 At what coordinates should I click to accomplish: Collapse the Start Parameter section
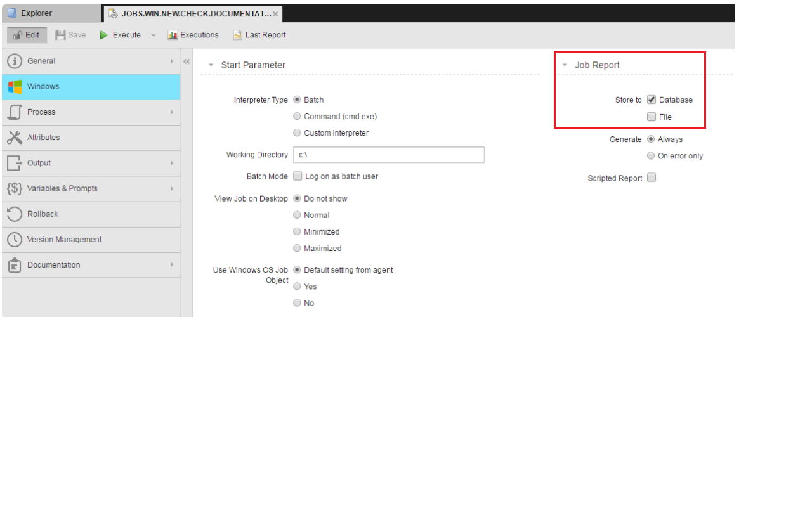[211, 65]
